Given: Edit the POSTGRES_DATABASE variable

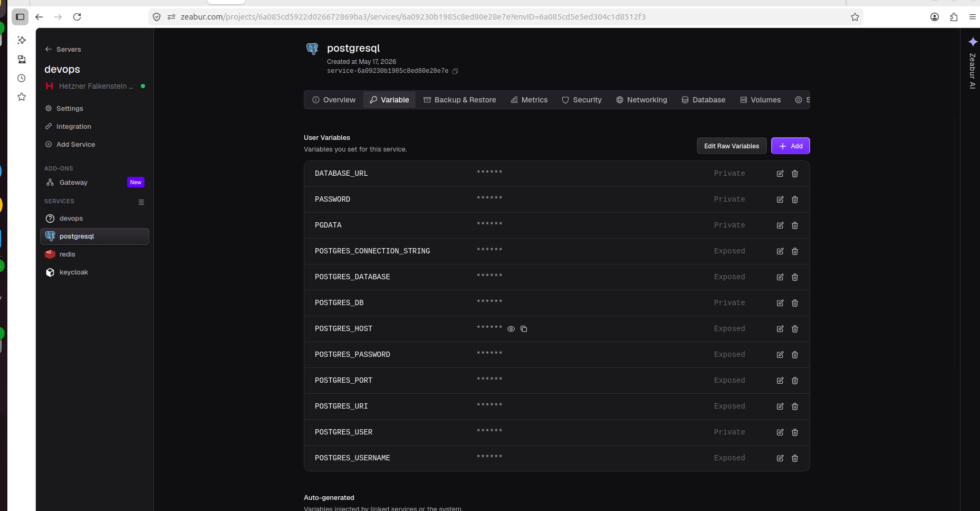Looking at the screenshot, I should (780, 277).
